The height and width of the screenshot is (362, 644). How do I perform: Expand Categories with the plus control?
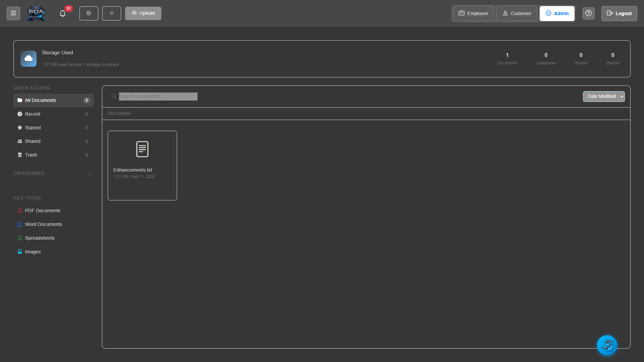(90, 174)
